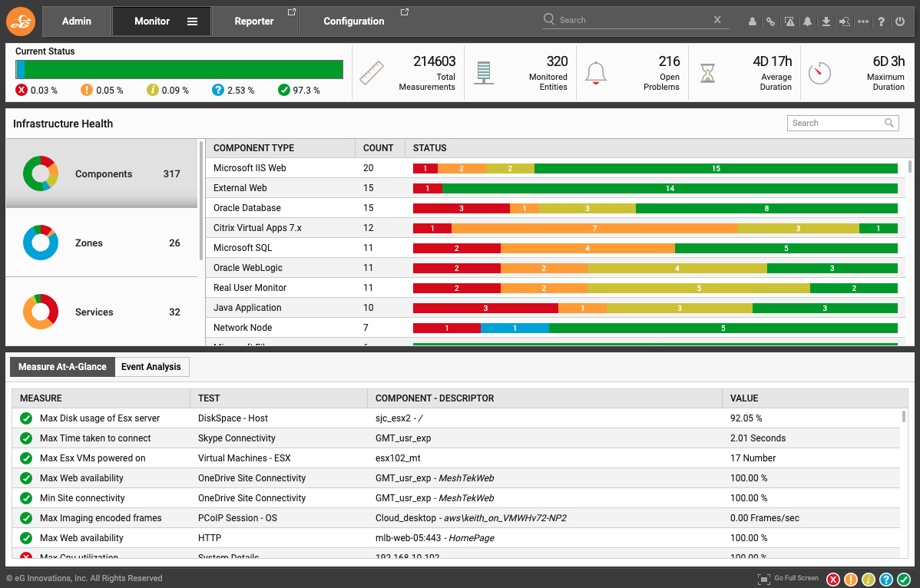Viewport: 920px width, 588px height.
Task: Click the magnifier icon in the top search bar
Action: [x=548, y=19]
